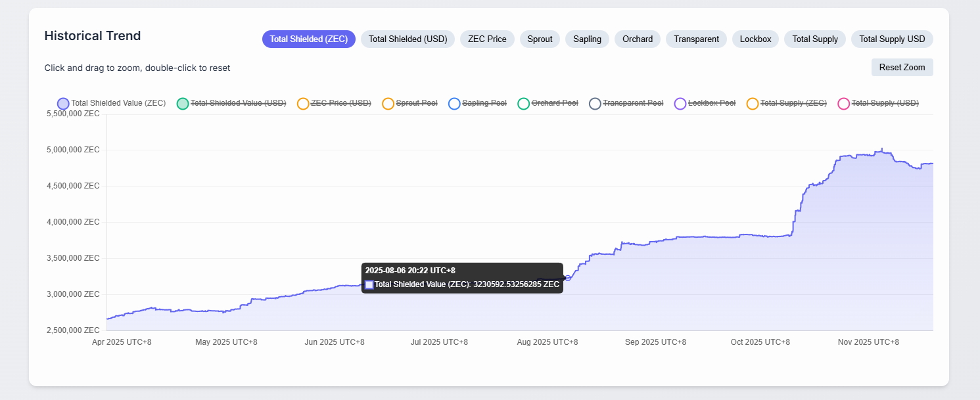Screen dimensions: 980x400
Task: Toggle Total Supply (ZEC) legend label
Action: 793,103
